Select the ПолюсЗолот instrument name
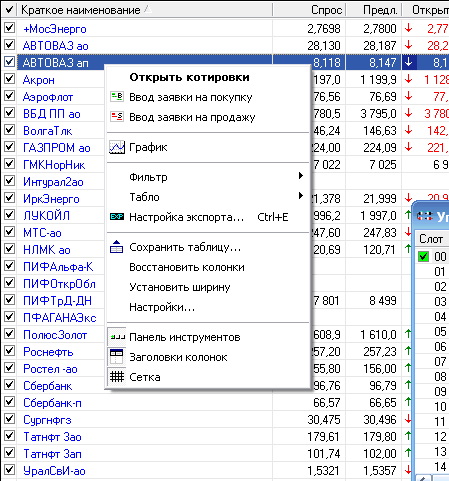Screen dimensions: 449x481 tap(55, 335)
